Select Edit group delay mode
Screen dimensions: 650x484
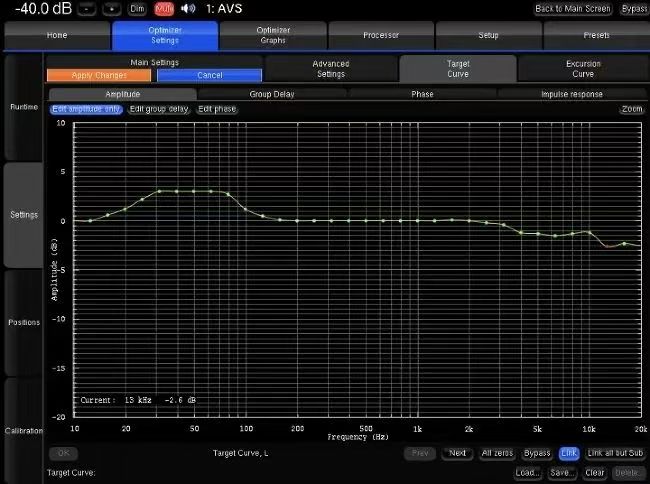tap(159, 109)
